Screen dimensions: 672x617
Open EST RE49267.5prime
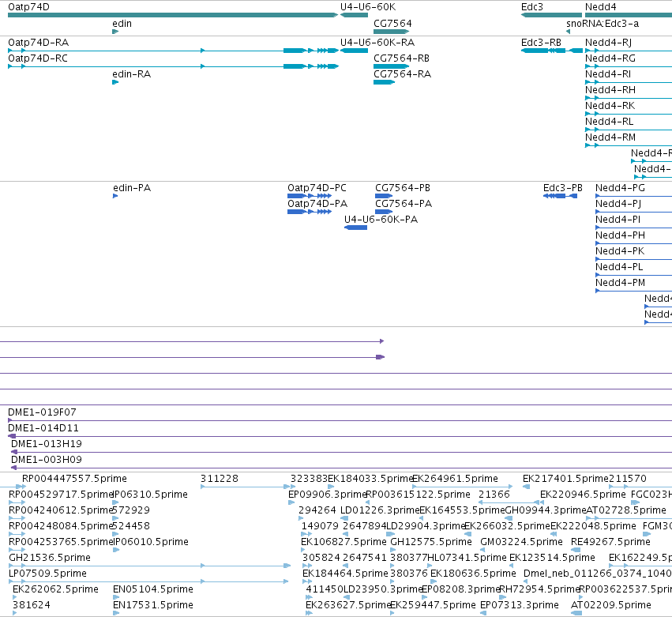point(610,542)
